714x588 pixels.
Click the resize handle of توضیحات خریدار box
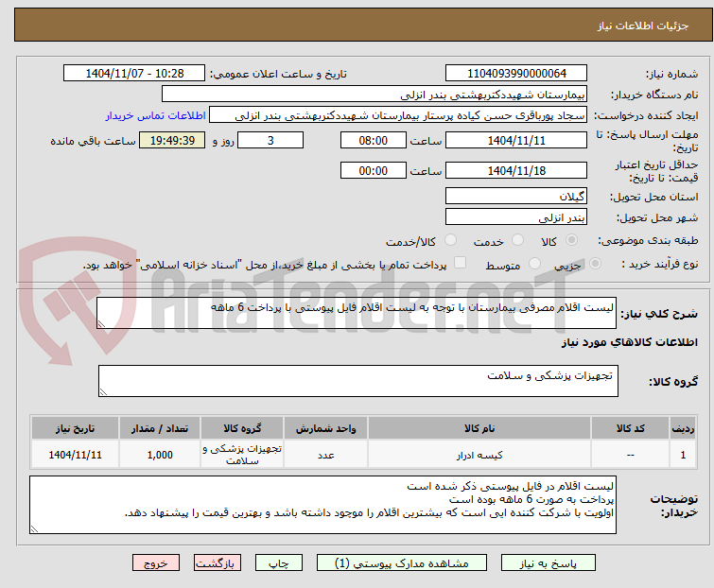click(35, 529)
